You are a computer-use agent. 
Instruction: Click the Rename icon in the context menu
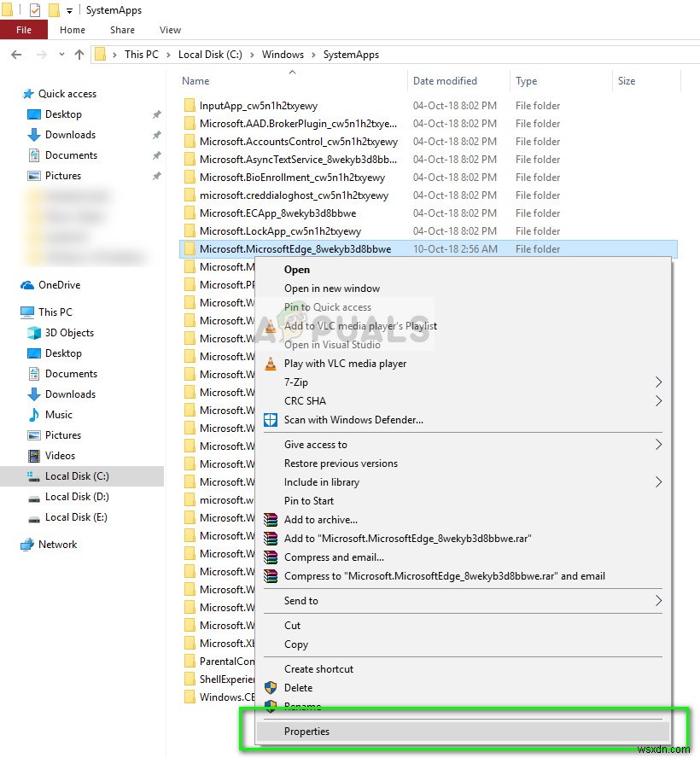pyautogui.click(x=271, y=707)
